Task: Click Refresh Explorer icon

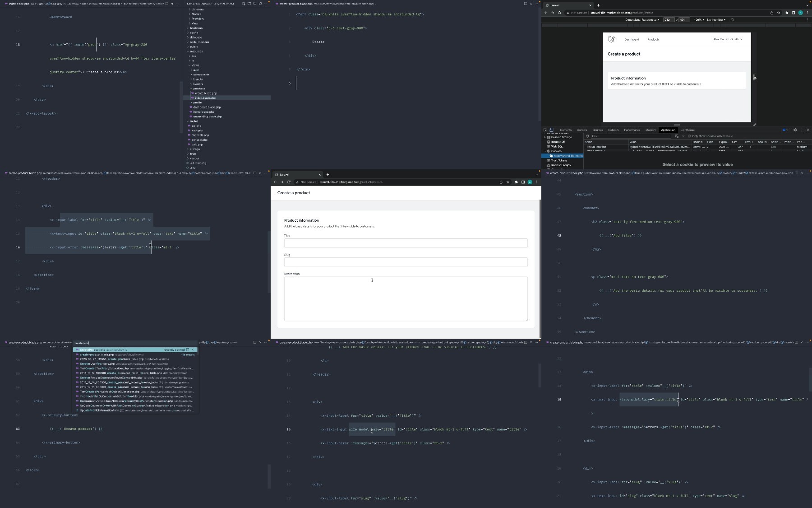Action: coord(254,4)
